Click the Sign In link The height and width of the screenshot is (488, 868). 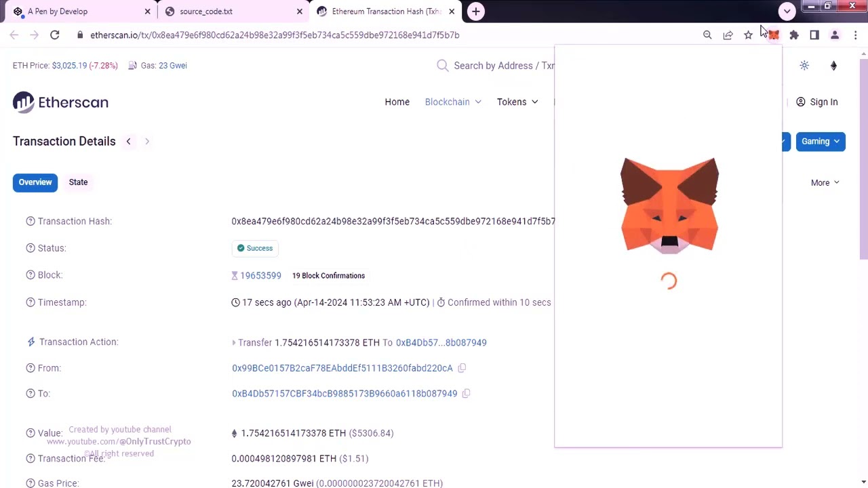click(x=817, y=102)
